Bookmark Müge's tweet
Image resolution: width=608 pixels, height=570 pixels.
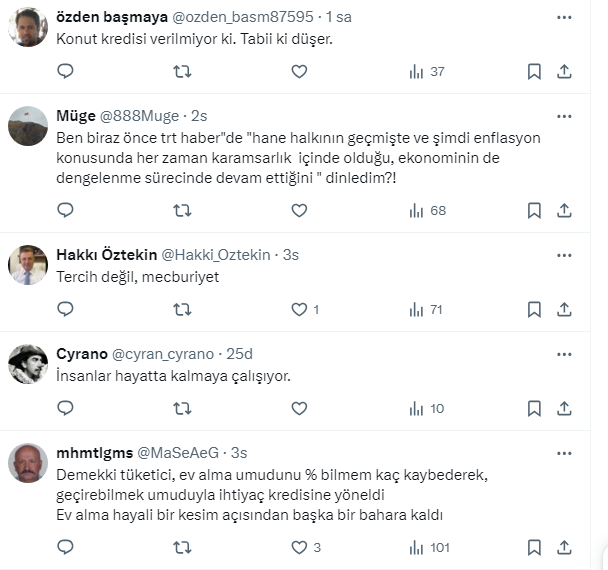point(535,210)
